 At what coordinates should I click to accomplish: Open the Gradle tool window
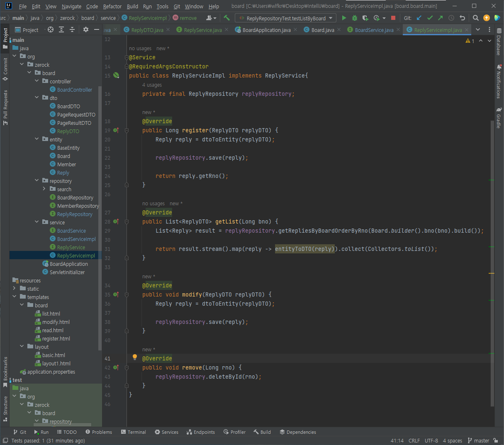[x=499, y=118]
